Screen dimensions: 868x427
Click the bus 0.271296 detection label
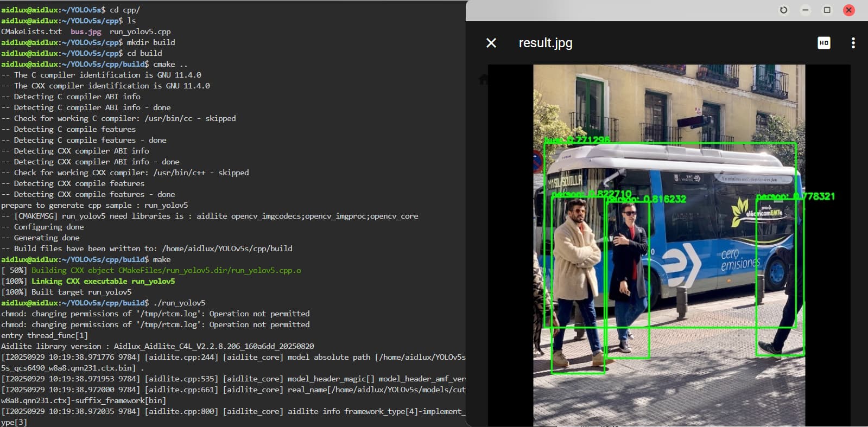click(x=577, y=140)
